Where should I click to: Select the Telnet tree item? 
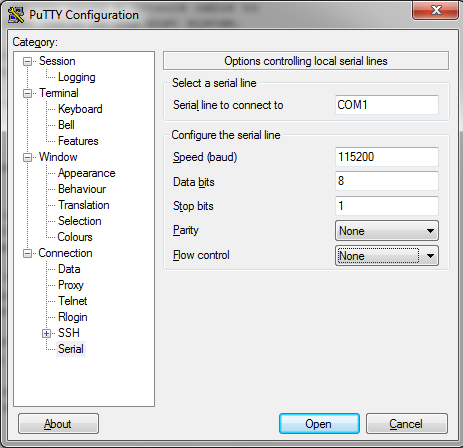[x=72, y=301]
